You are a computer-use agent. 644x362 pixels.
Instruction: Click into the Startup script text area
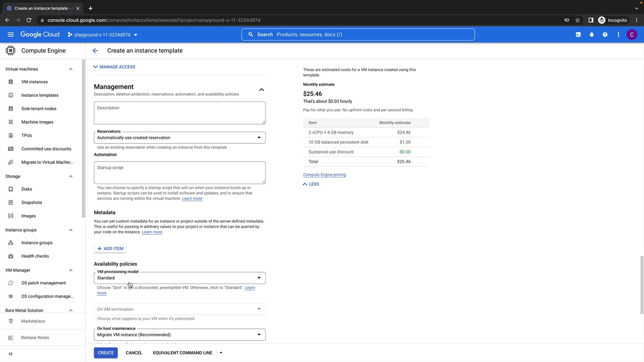179,172
